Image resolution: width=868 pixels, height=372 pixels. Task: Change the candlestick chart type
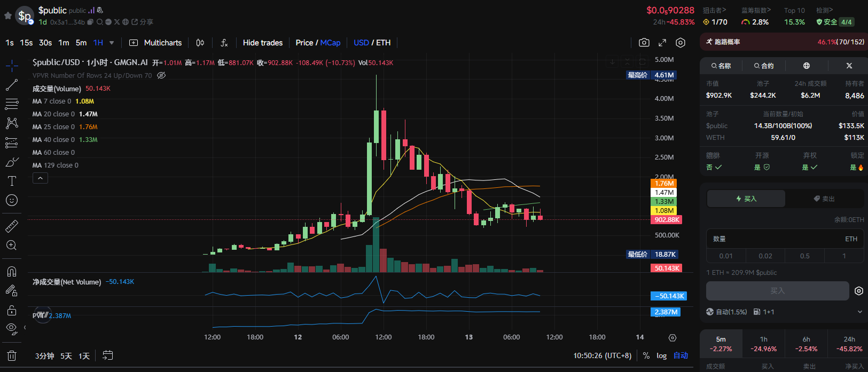200,43
